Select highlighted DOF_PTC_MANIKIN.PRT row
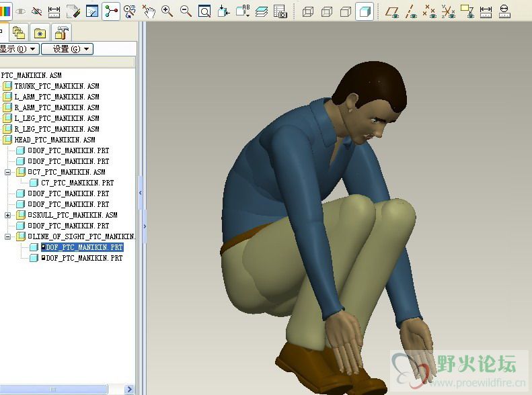The image size is (532, 395). pyautogui.click(x=82, y=247)
